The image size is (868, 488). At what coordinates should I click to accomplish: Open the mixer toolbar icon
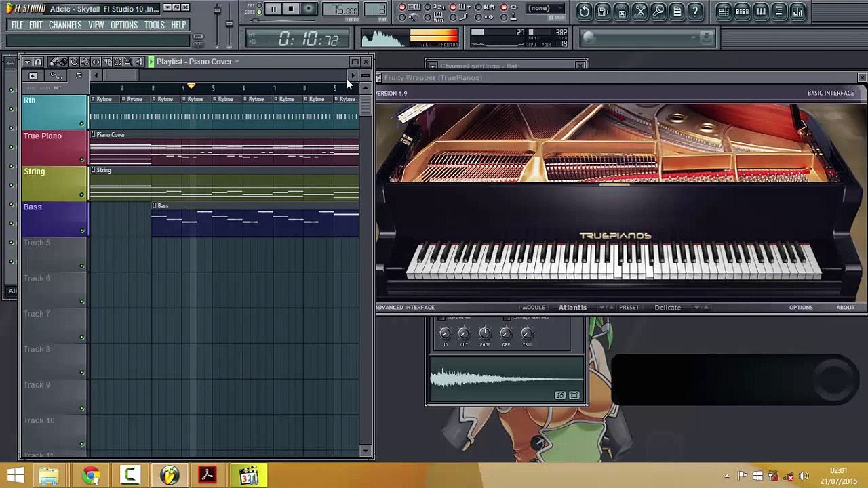[797, 12]
